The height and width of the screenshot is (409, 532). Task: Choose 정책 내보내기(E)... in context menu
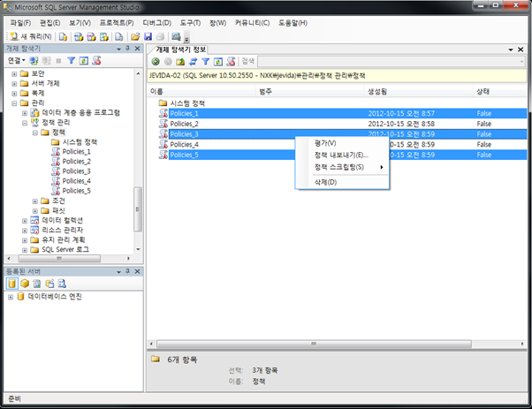(x=342, y=155)
